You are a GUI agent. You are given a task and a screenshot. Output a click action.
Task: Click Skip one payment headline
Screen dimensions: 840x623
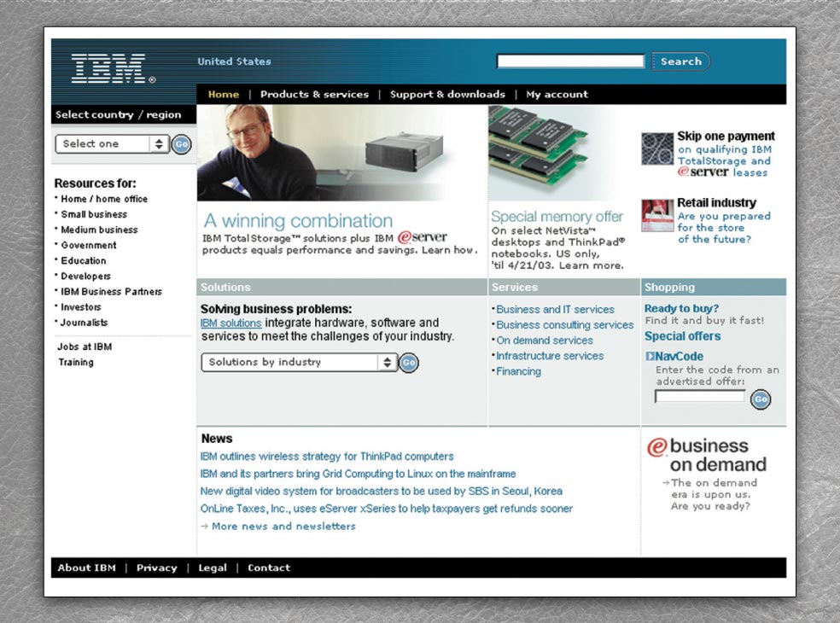tap(726, 136)
